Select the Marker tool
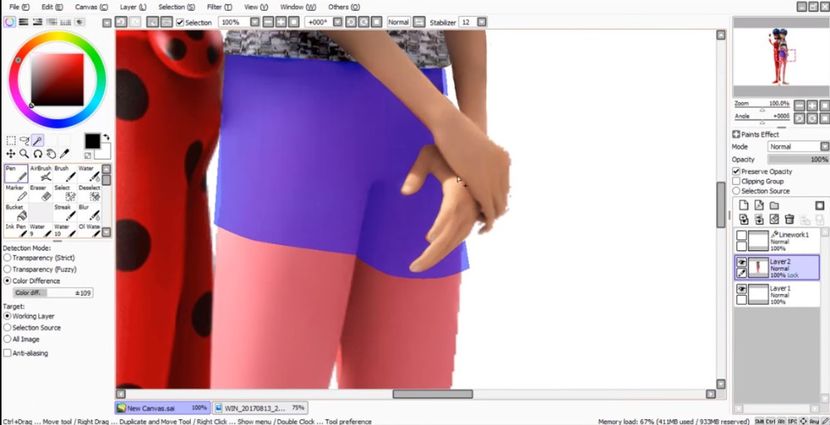The width and height of the screenshot is (830, 425). click(16, 193)
